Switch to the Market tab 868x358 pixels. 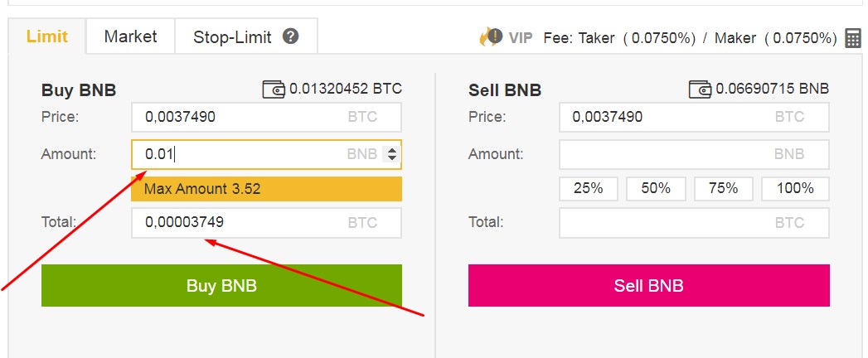coord(131,36)
